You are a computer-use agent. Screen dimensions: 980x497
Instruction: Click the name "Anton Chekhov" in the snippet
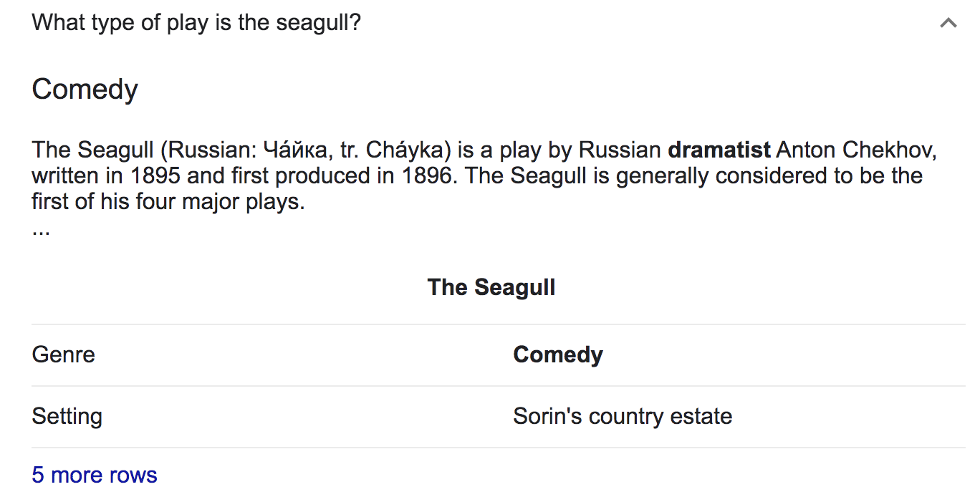(856, 150)
